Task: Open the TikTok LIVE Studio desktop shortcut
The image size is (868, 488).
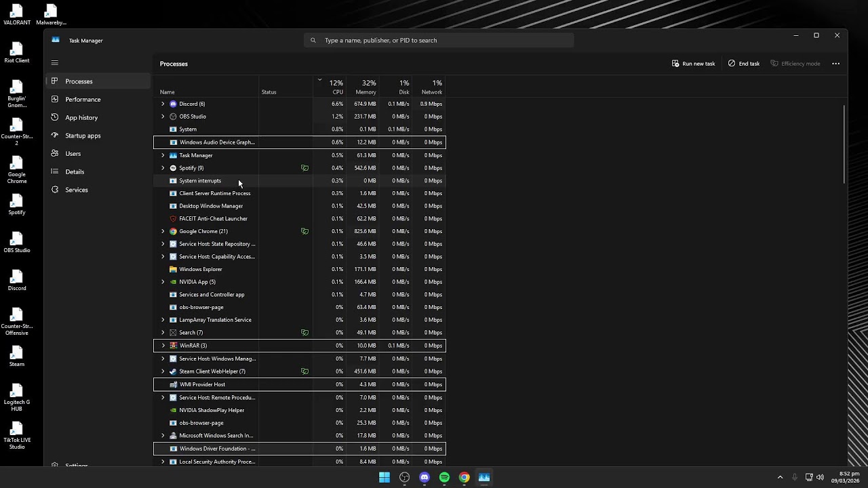Action: [17, 436]
